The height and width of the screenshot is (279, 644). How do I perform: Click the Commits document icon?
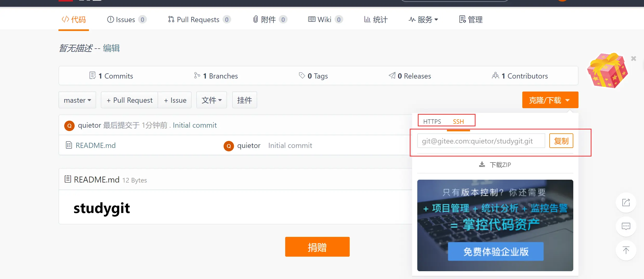click(92, 75)
